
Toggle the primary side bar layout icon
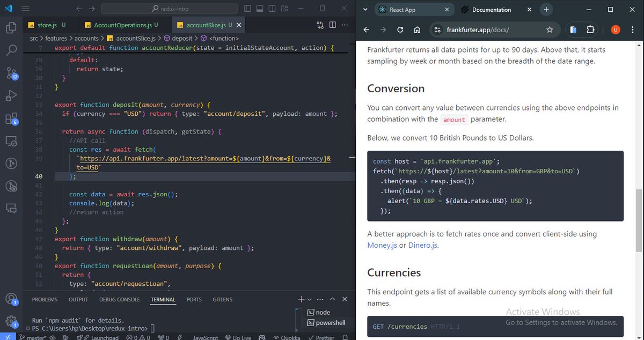(x=247, y=9)
